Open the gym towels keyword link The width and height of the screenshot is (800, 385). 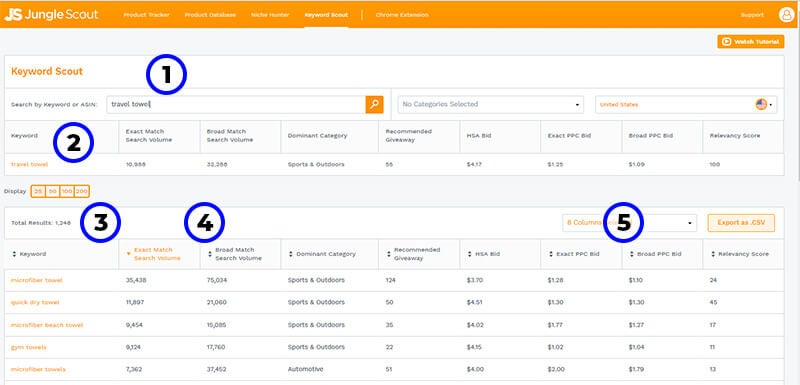(29, 347)
